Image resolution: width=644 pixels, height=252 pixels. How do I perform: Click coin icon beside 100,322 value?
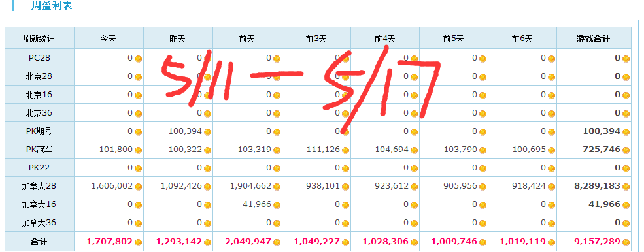click(207, 150)
